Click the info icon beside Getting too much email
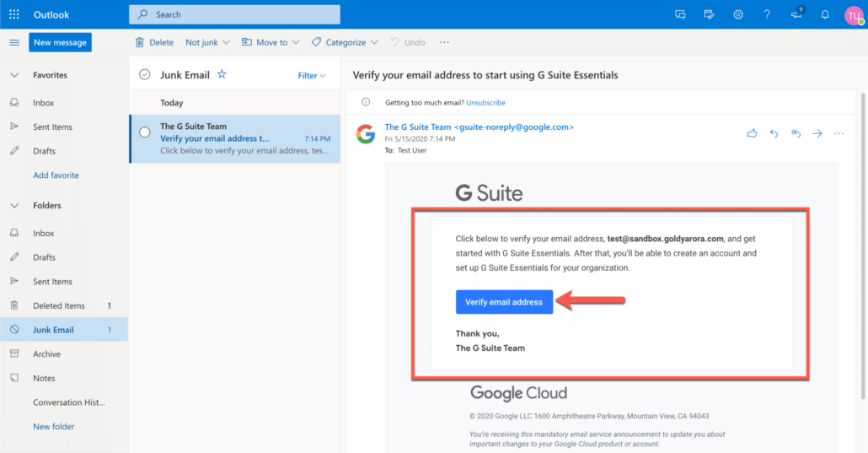Screen dimensions: 868x453 (x=366, y=102)
